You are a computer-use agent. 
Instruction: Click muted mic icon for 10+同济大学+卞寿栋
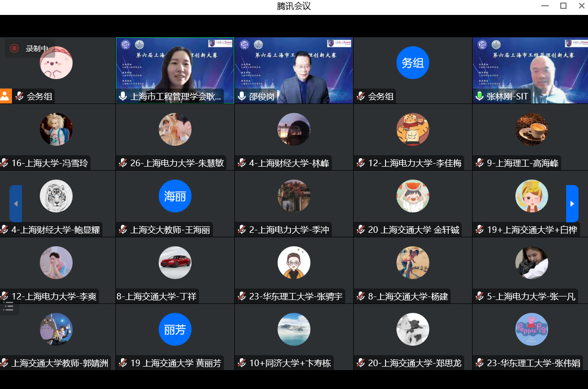point(242,363)
